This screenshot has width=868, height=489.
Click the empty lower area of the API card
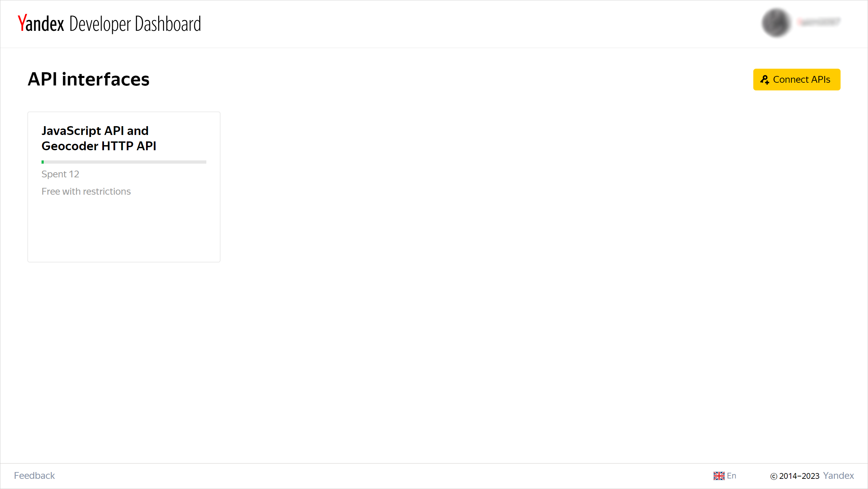tap(124, 231)
